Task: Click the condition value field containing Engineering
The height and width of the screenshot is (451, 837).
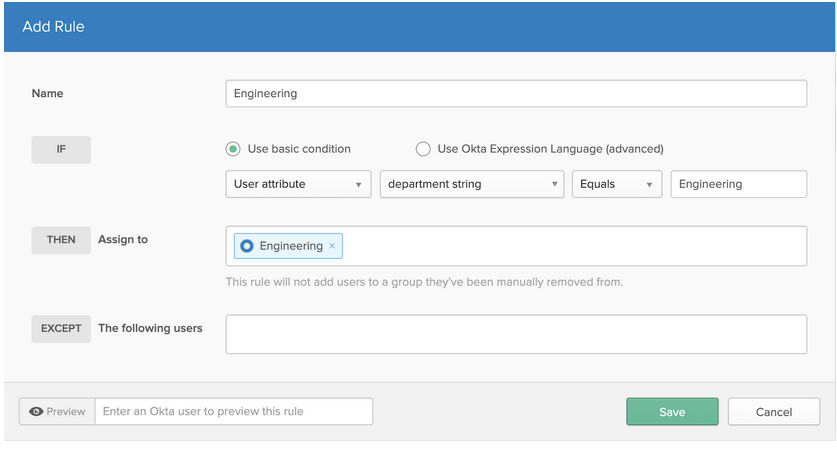Action: (x=738, y=184)
